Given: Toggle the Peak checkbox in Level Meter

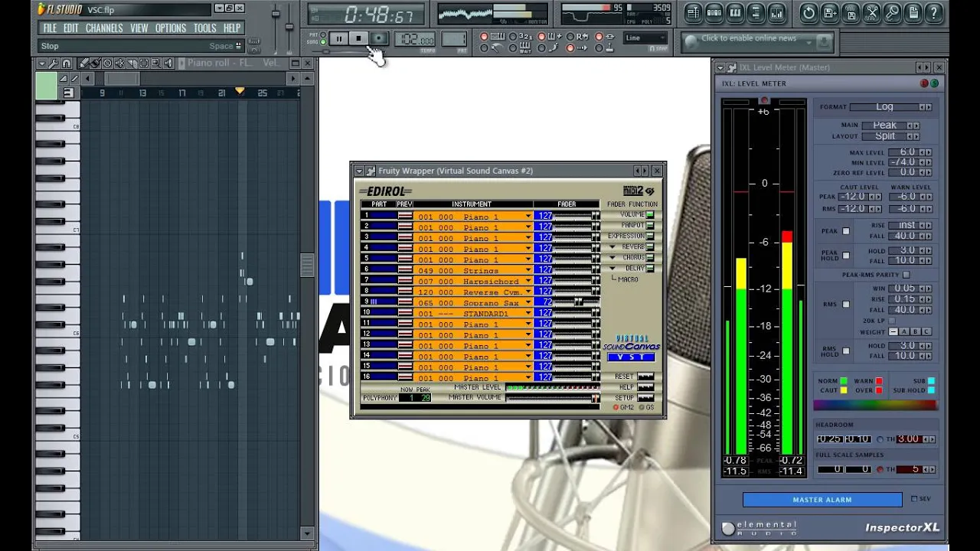Looking at the screenshot, I should (x=846, y=231).
